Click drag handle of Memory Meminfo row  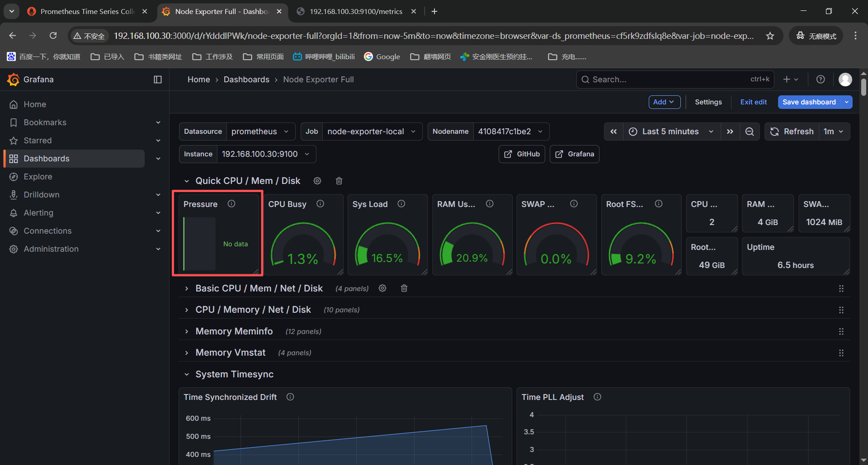(x=841, y=331)
